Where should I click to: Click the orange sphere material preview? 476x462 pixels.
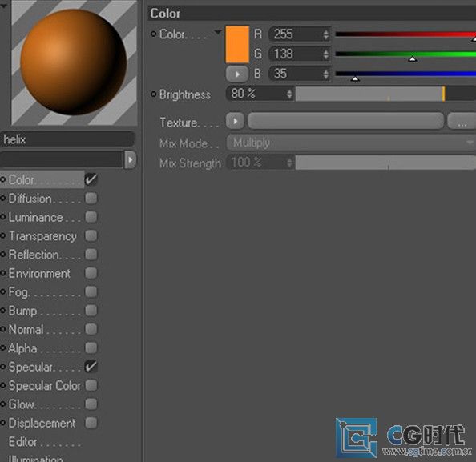(74, 62)
